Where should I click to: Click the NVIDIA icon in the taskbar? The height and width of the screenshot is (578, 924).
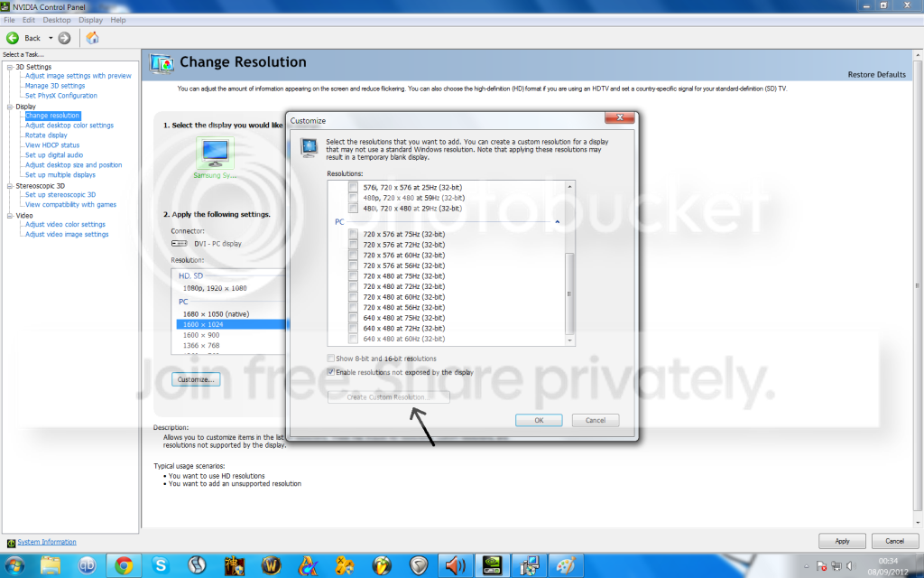click(x=492, y=565)
